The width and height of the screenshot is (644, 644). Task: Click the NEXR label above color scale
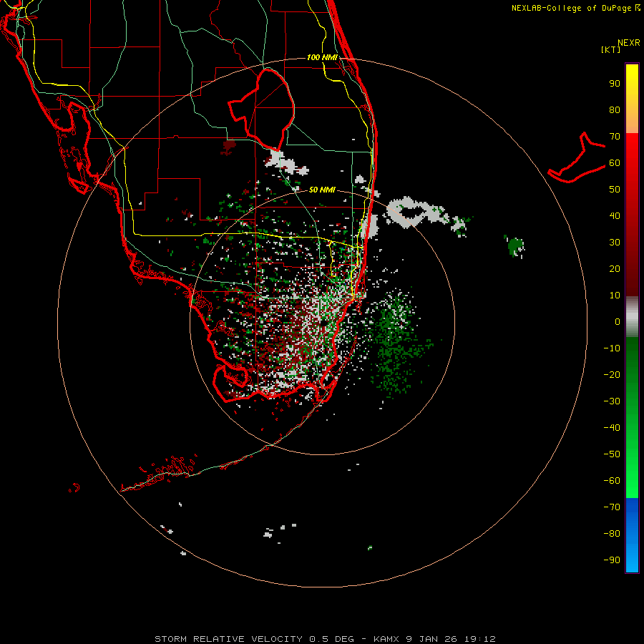629,43
